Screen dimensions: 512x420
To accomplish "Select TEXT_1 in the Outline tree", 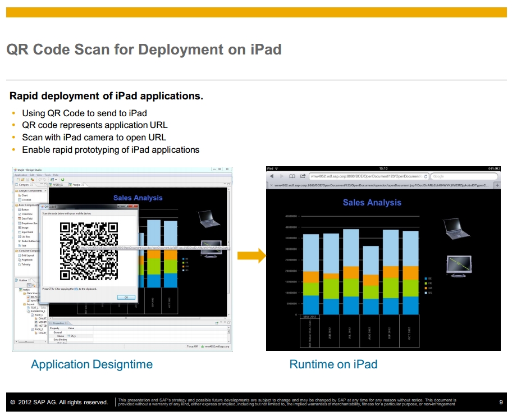I will pos(36,308).
